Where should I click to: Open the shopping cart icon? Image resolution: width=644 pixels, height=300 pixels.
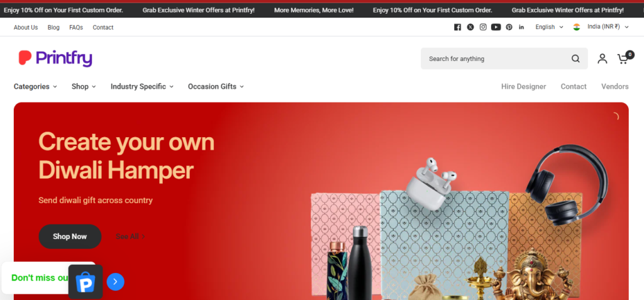coord(625,58)
